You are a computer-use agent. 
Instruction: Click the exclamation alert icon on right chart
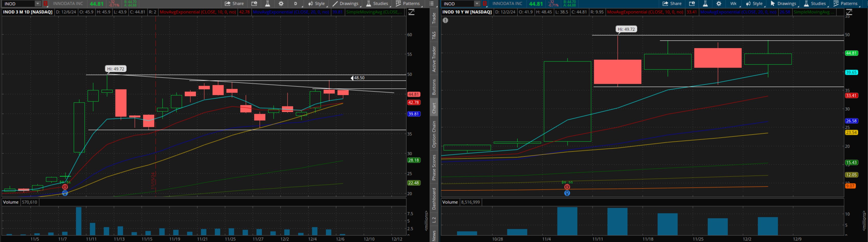[x=446, y=20]
